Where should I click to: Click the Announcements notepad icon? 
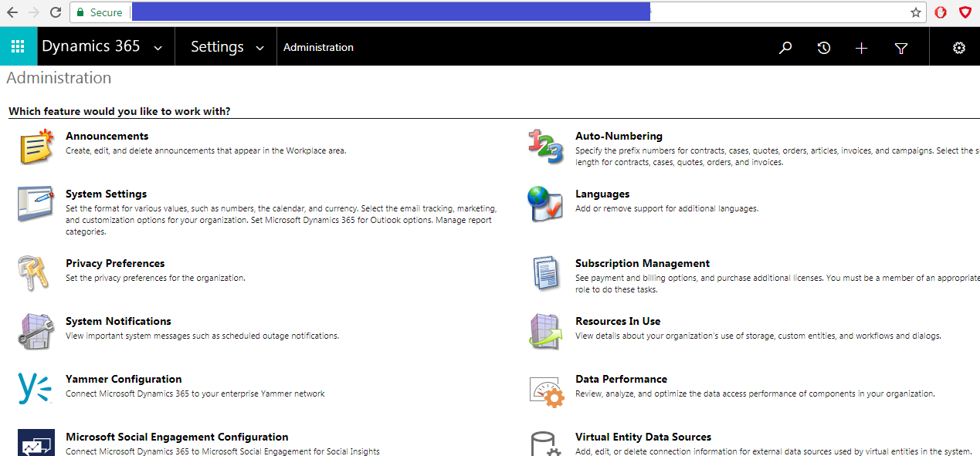point(36,147)
